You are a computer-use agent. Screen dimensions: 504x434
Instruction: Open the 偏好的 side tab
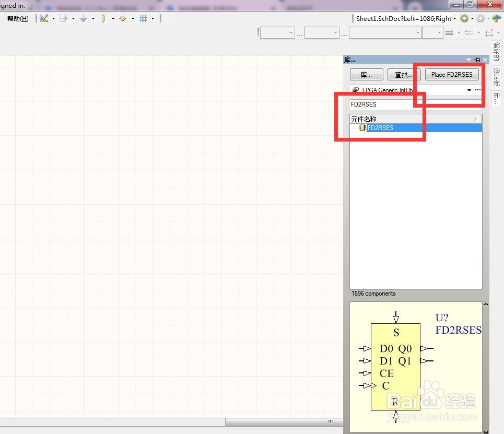click(x=496, y=51)
